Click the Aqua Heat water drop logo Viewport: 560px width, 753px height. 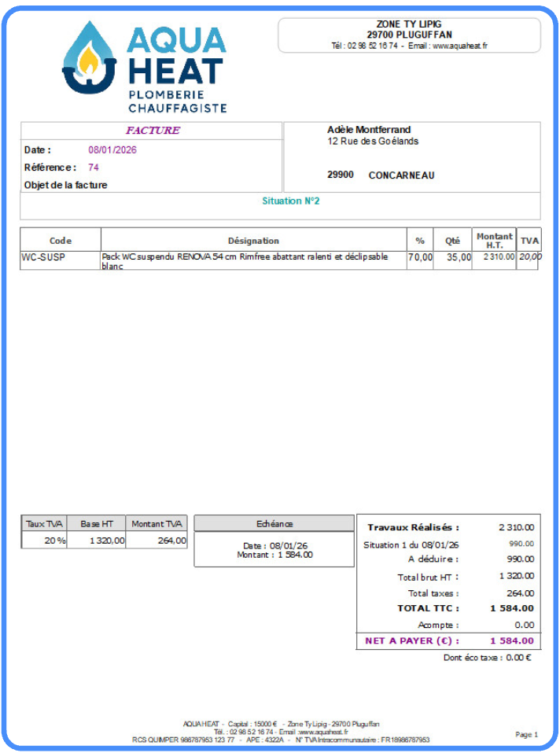[x=89, y=59]
